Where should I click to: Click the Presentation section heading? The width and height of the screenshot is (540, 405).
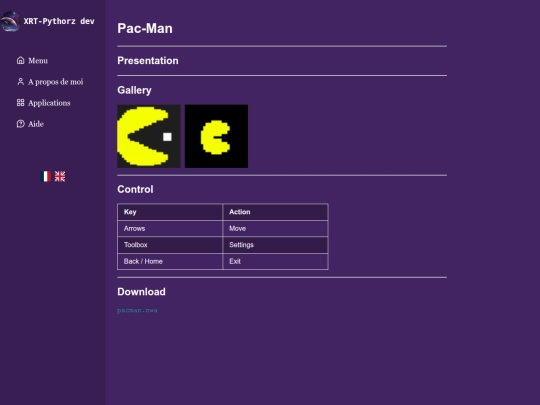(148, 61)
